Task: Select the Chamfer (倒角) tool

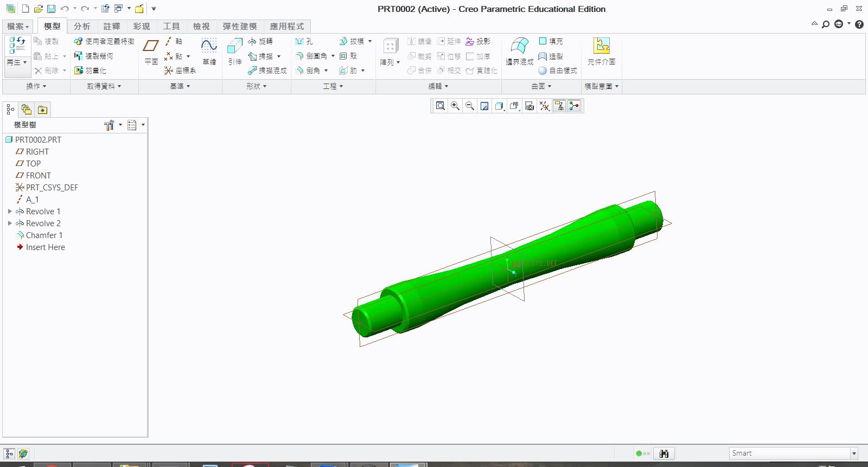Action: (308, 71)
